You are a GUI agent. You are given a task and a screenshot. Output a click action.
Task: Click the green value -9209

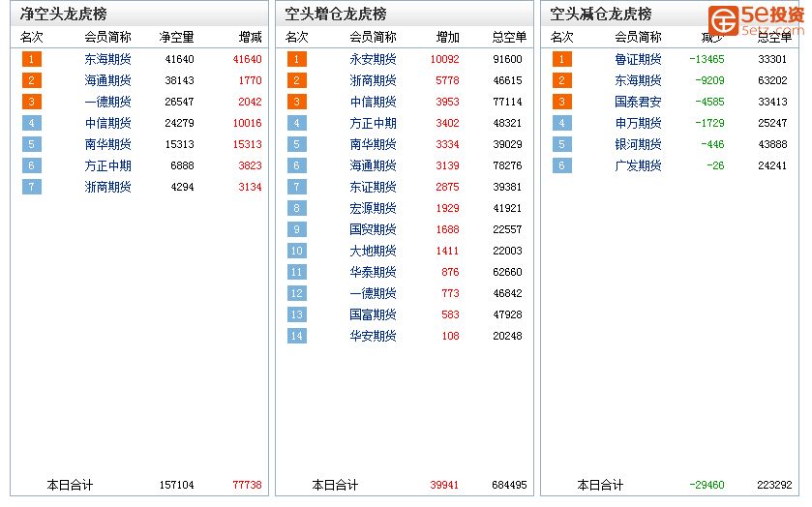[709, 80]
